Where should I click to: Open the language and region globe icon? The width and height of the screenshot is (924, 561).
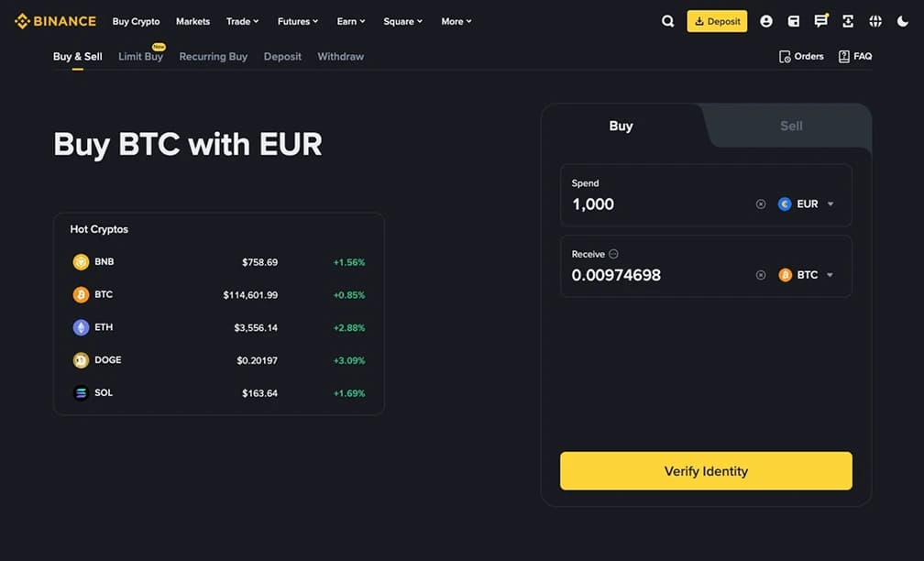tap(874, 20)
